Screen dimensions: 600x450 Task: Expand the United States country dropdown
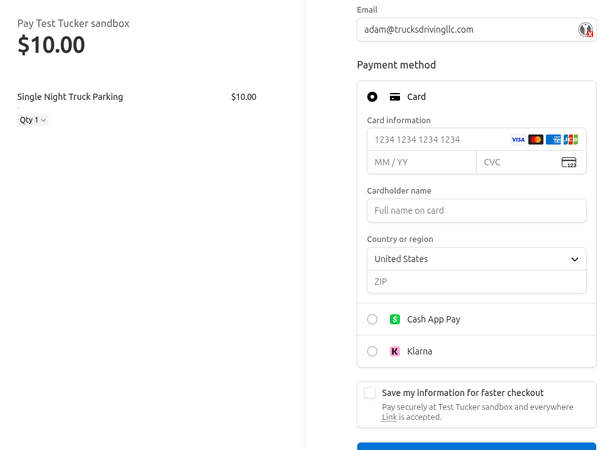pyautogui.click(x=476, y=259)
